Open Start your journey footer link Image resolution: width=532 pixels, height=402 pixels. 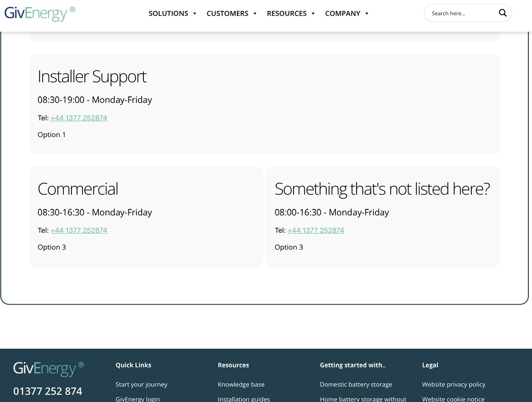click(x=141, y=385)
